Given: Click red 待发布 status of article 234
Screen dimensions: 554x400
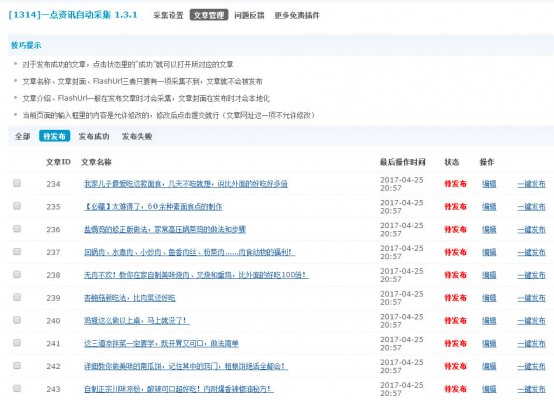Looking at the screenshot, I should [x=455, y=184].
